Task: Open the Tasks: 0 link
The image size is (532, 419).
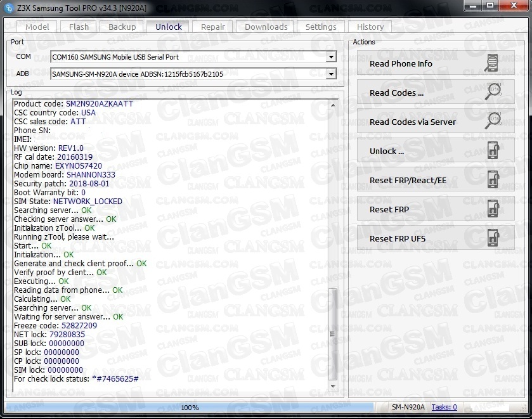Action: (x=444, y=407)
